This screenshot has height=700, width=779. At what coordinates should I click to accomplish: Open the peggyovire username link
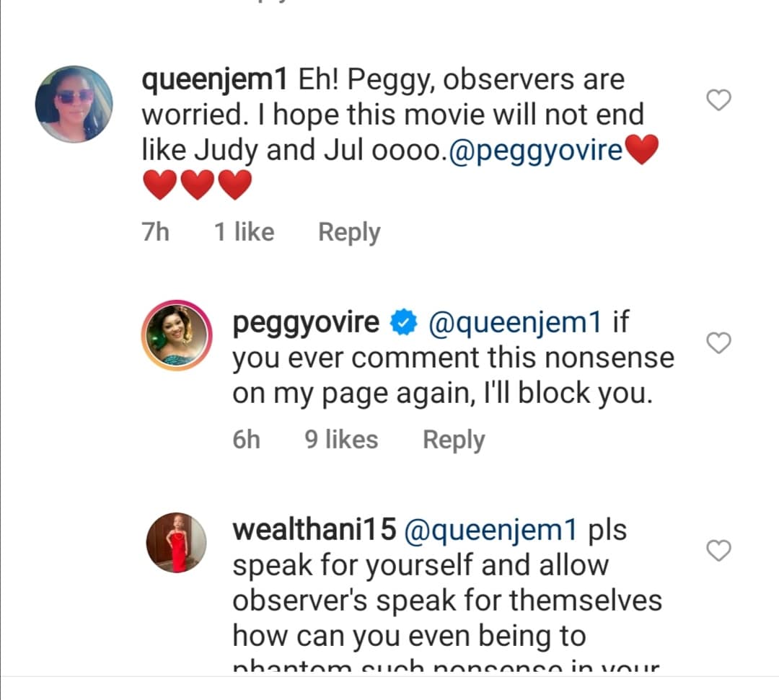306,324
